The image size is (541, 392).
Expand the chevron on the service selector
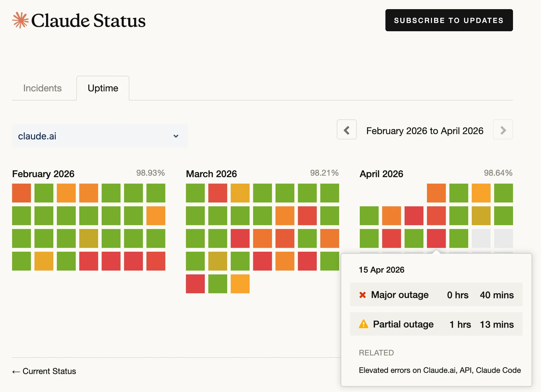(176, 136)
